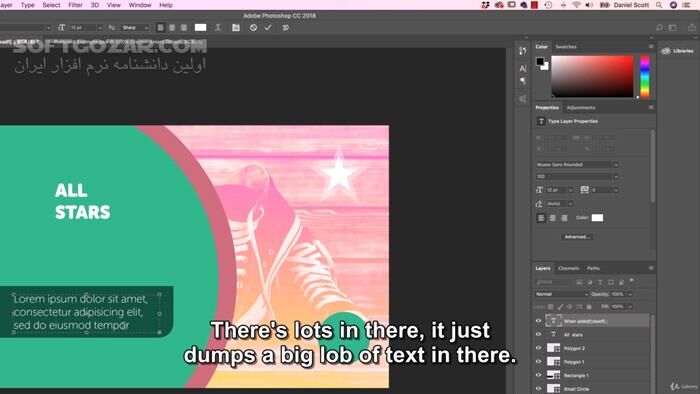Open the Normal blend mode dropdown
Viewport: 700px width, 394px height.
pos(562,294)
